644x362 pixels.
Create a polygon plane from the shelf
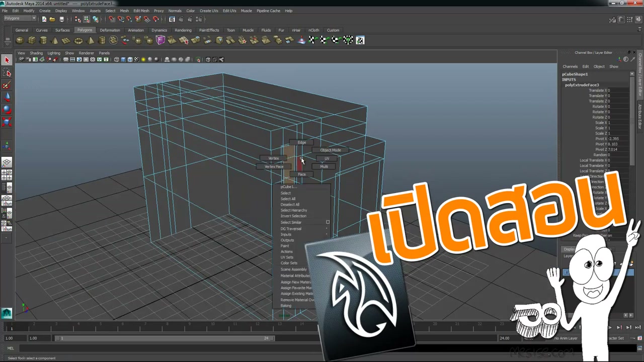click(x=66, y=40)
